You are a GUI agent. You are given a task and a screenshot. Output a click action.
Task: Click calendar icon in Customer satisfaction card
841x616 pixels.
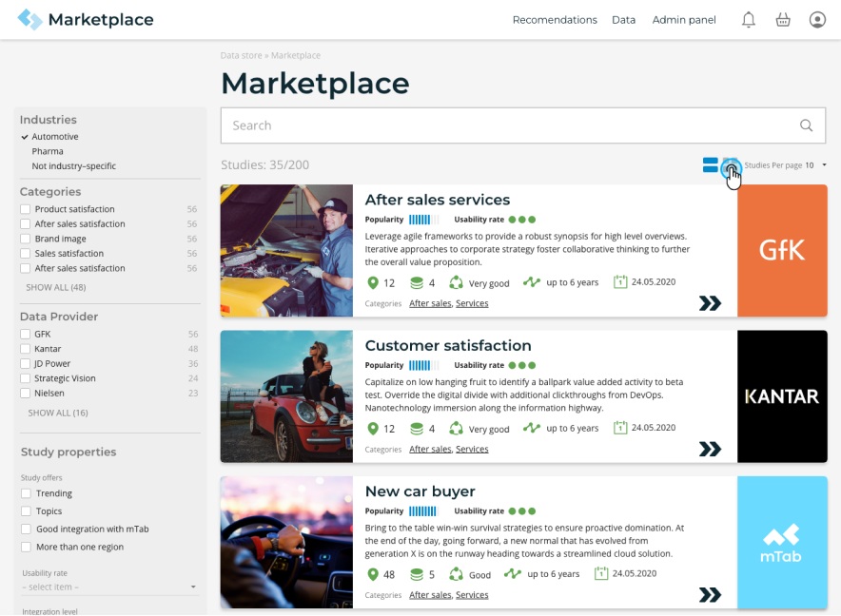[620, 427]
